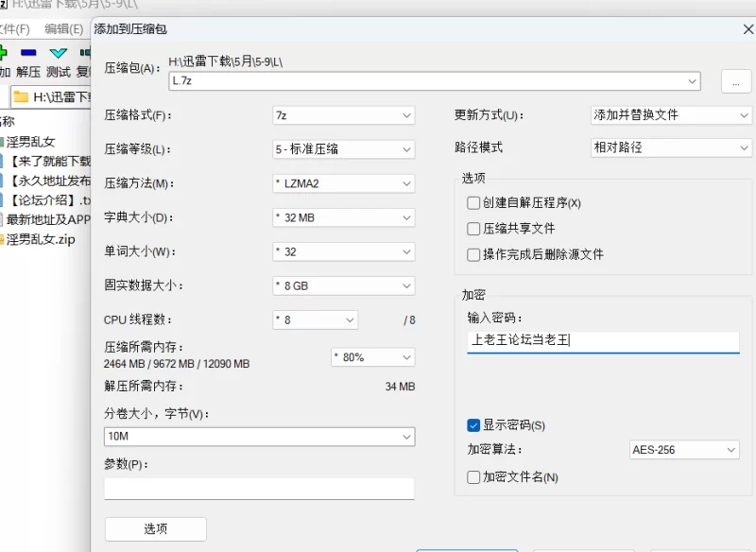This screenshot has height=552, width=756.
Task: Expand the 更新方式 dropdown (添加并替换文件)
Action: click(670, 115)
